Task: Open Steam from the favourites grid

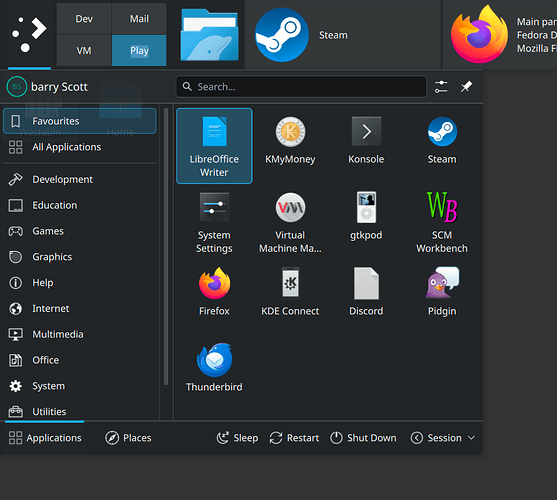Action: point(442,141)
